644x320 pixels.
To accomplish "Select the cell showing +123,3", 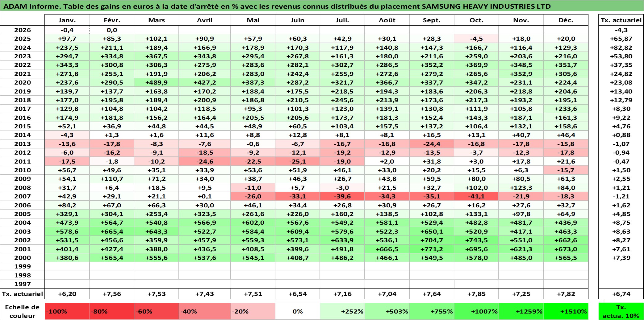I will point(521,188).
